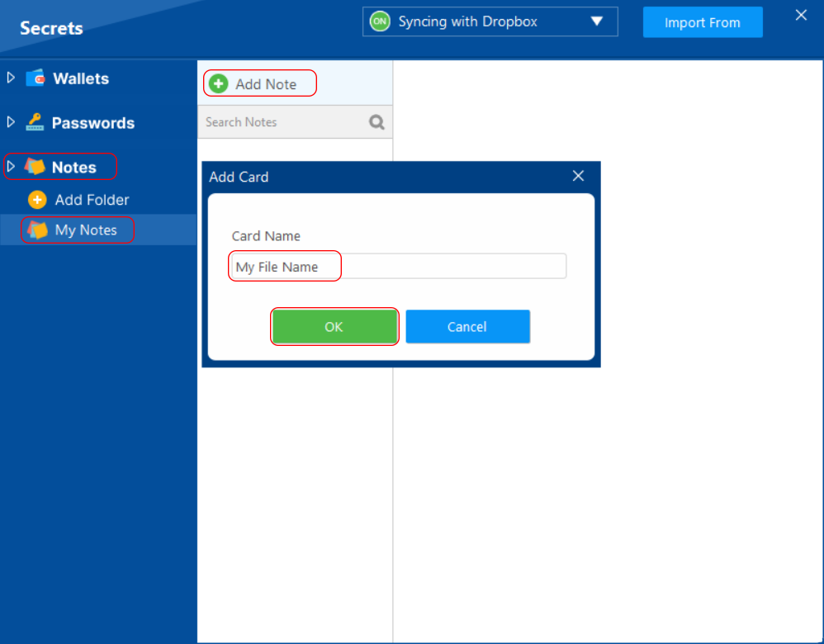Close the Secrets window

(x=801, y=15)
